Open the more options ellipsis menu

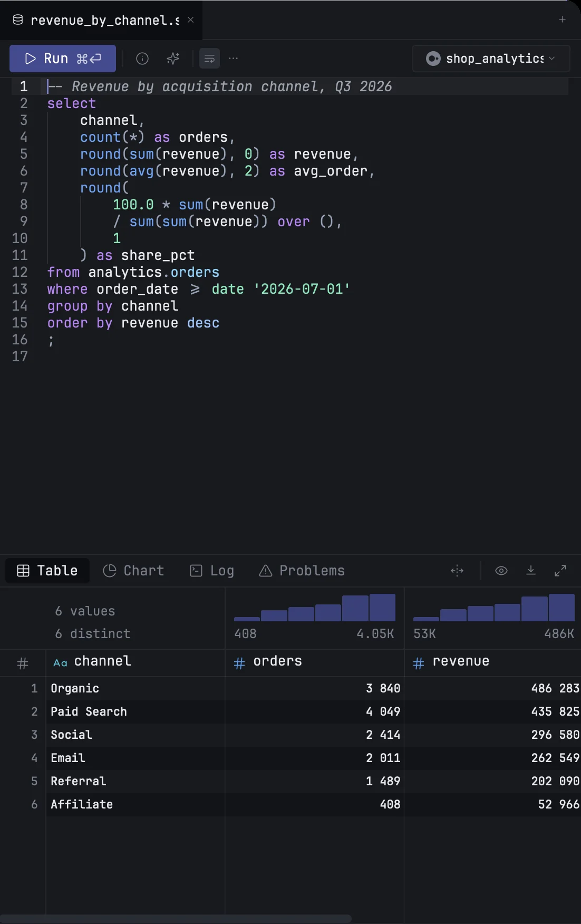click(234, 59)
